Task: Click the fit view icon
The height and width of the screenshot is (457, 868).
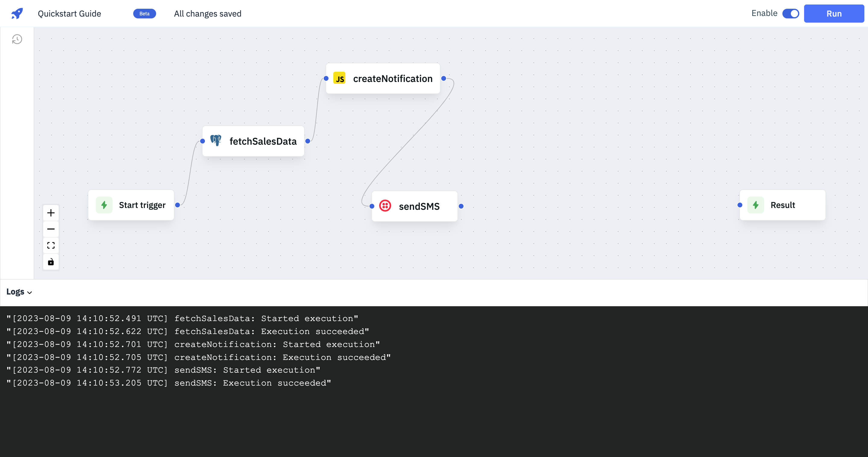Action: pos(51,245)
